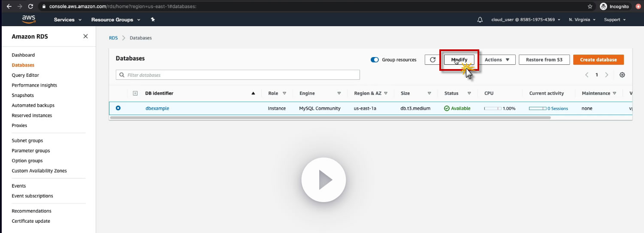Screen dimensions: 644x233
Task: Go to previous page of databases
Action: coord(587,75)
